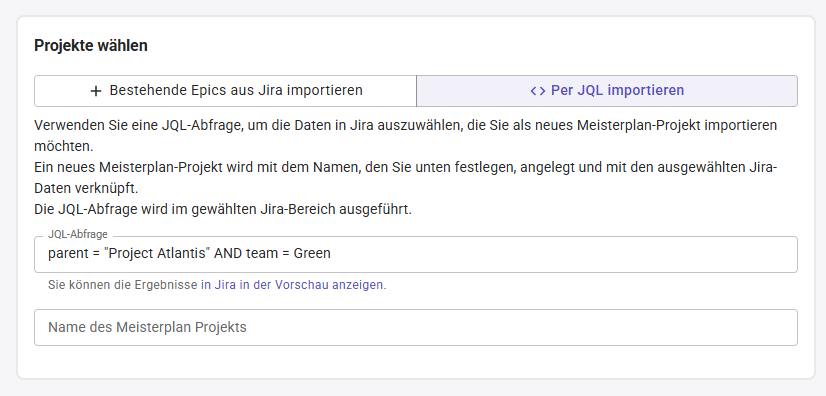Image resolution: width=826 pixels, height=396 pixels.
Task: Click the Name des Meisterplan Projekts field
Action: coord(416,328)
